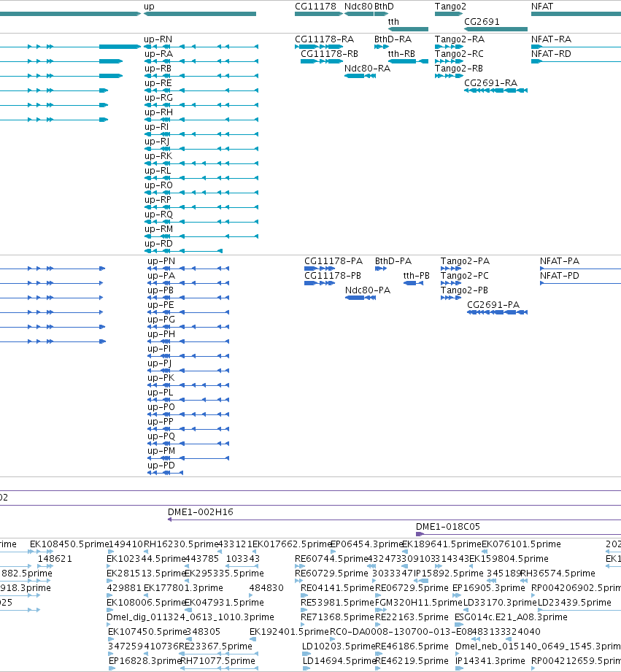The image size is (621, 672).
Task: Select the CG11178-RB transcript
Action: point(321,61)
